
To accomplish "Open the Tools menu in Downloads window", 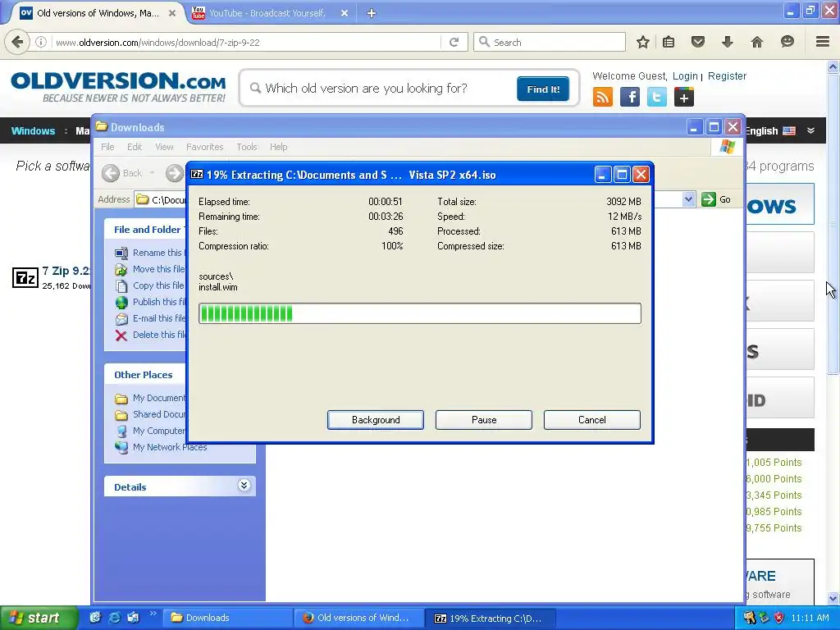I will pyautogui.click(x=247, y=147).
